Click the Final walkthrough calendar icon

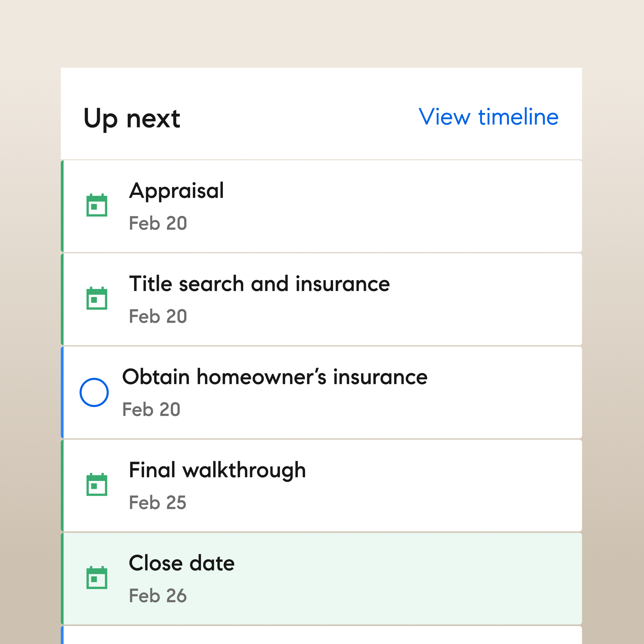97,485
